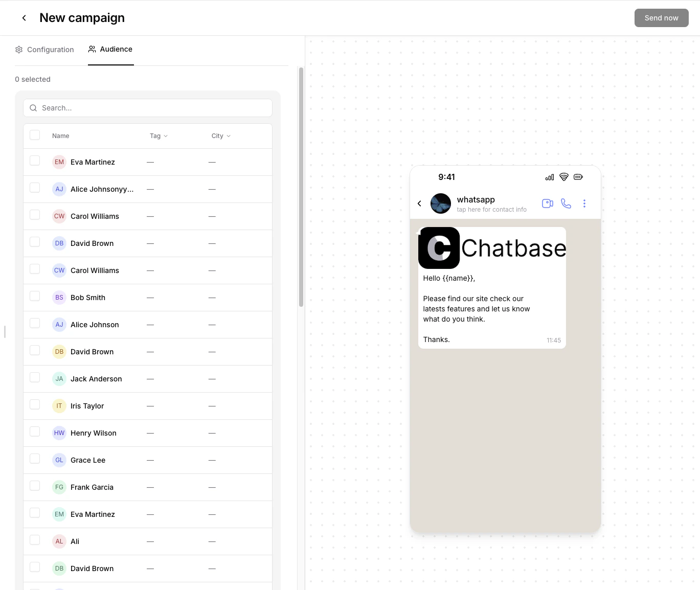Image resolution: width=700 pixels, height=590 pixels.
Task: Click the signal bars icon in phone preview
Action: coord(550,177)
